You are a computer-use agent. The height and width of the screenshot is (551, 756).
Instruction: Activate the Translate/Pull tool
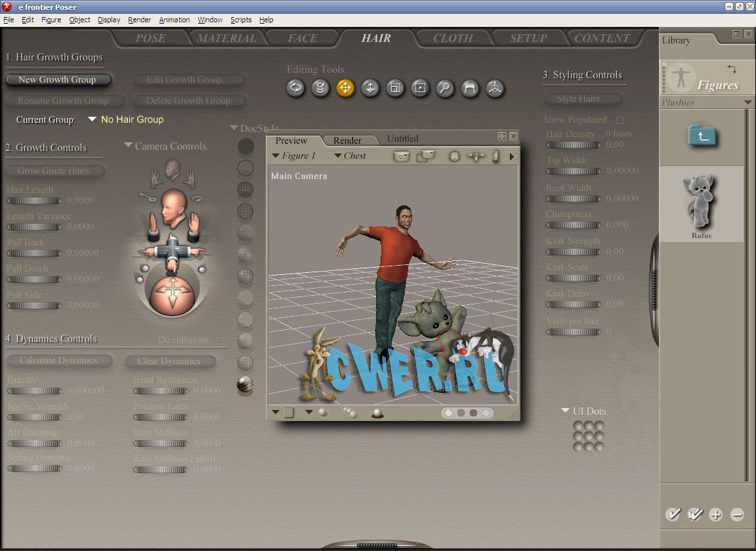tap(345, 88)
